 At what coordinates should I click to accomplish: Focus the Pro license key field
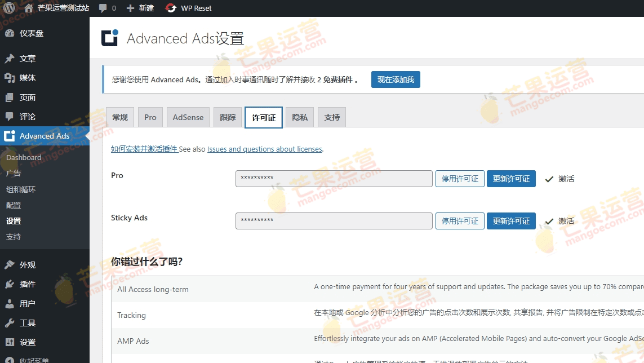pyautogui.click(x=334, y=179)
